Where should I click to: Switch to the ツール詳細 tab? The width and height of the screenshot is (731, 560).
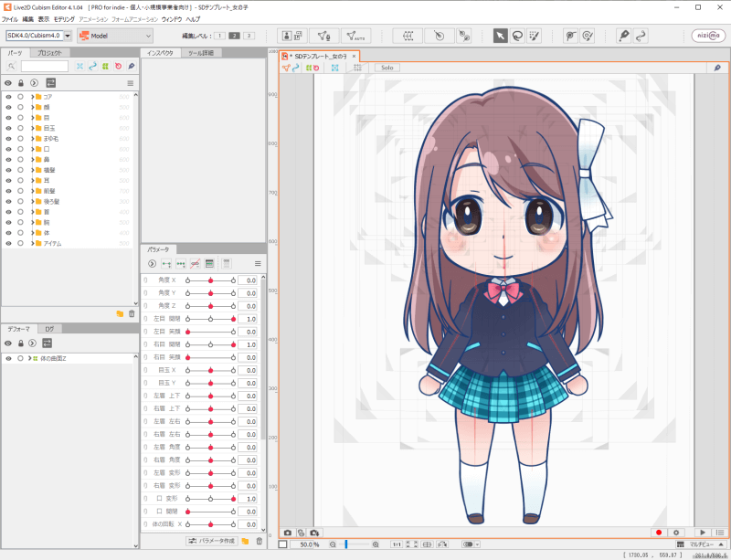point(201,53)
